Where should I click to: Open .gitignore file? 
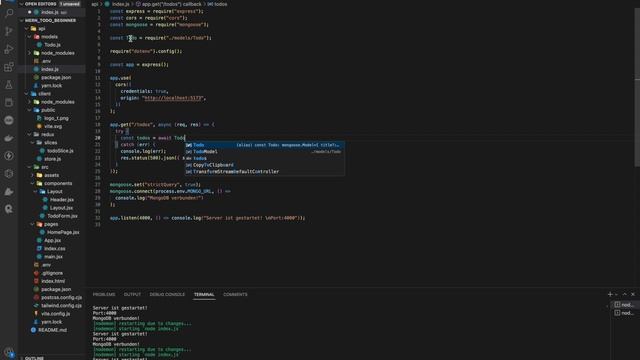(x=52, y=273)
